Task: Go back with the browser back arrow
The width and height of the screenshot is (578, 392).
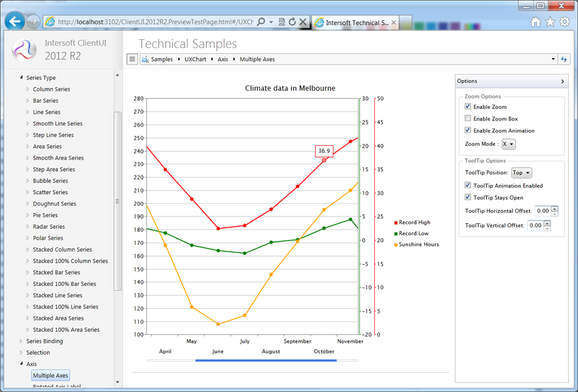Action: pos(15,21)
